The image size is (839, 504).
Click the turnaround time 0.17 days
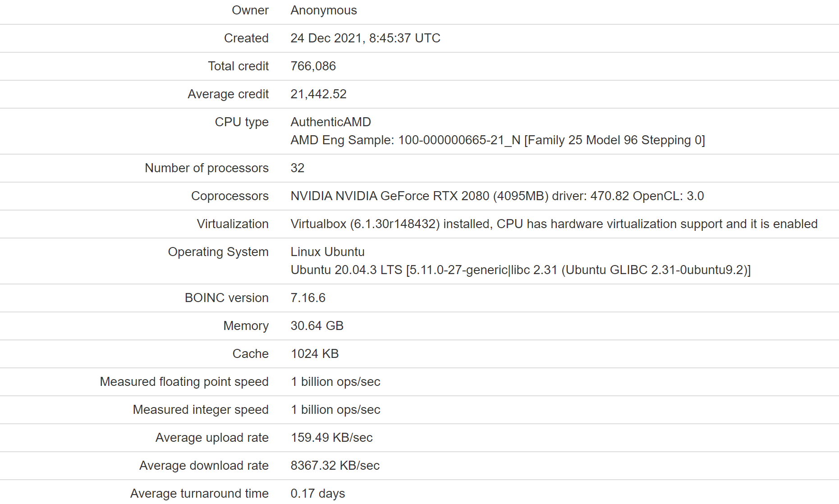(318, 494)
